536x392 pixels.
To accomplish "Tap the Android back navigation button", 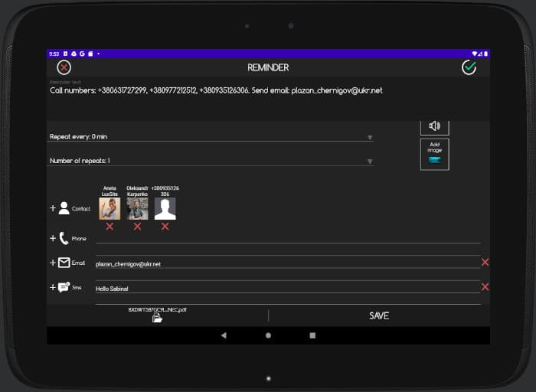I will [224, 335].
